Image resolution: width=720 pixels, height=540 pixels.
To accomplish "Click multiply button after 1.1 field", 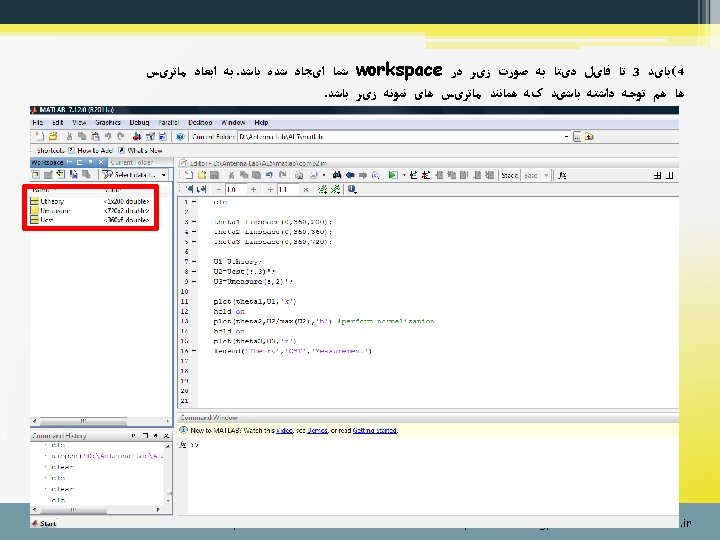I will point(305,189).
